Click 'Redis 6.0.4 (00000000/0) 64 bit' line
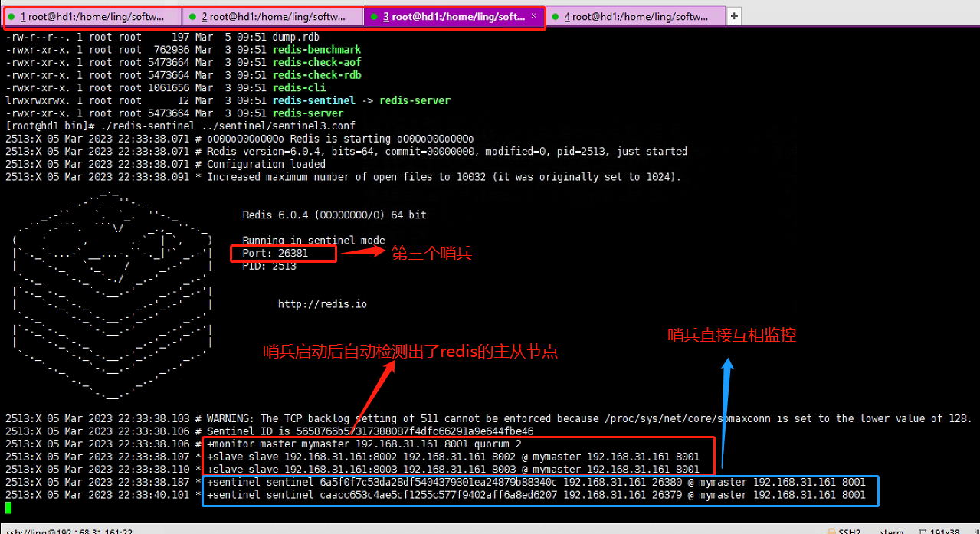This screenshot has height=534, width=980. pyautogui.click(x=334, y=215)
